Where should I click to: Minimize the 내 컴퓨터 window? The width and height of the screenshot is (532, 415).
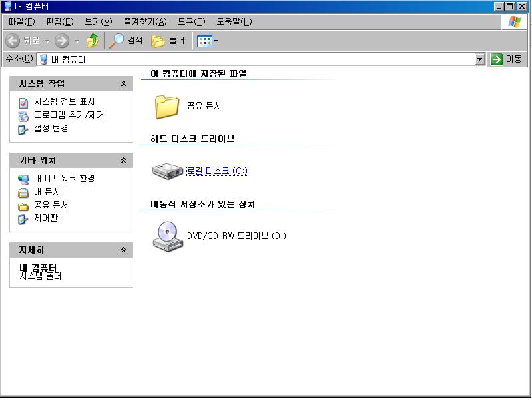point(499,7)
